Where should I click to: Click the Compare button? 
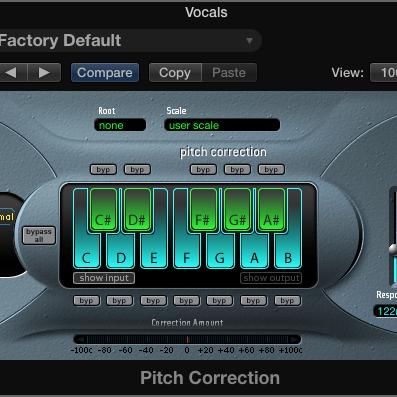105,72
